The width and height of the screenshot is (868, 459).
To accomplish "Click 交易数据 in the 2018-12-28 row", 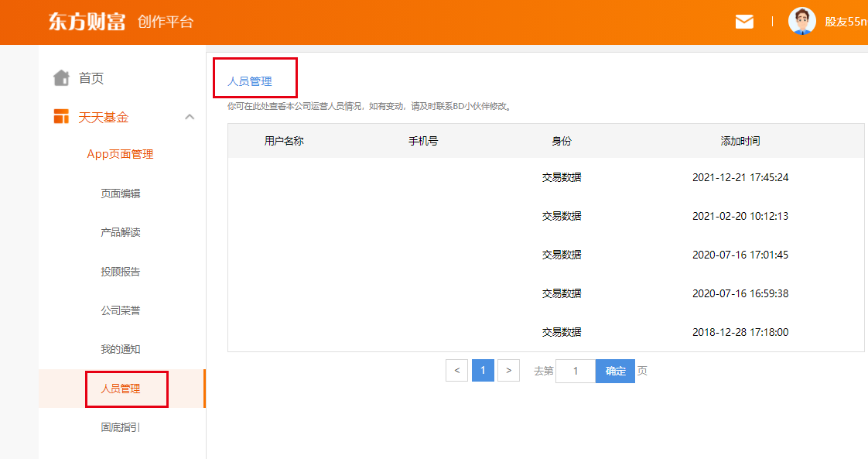I will (562, 332).
